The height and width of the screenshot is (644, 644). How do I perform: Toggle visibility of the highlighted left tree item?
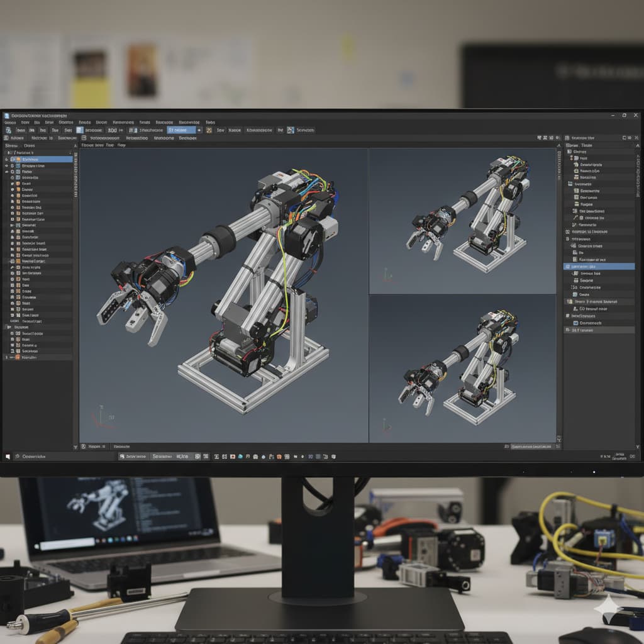coord(8,159)
